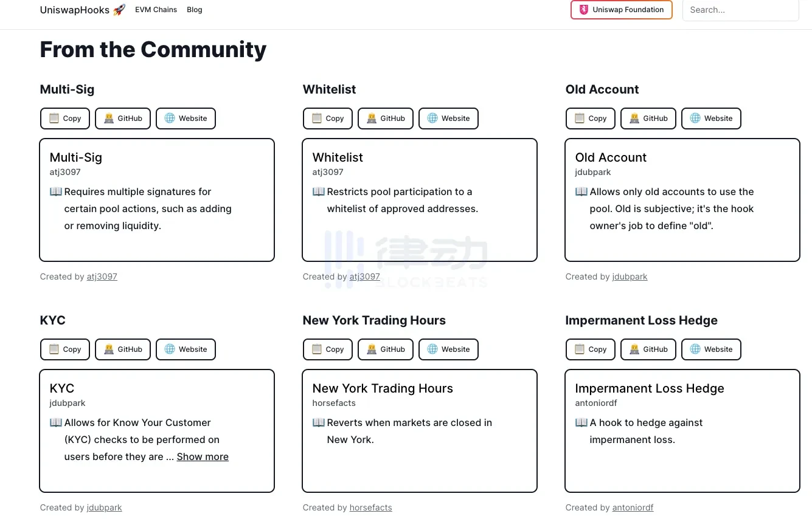Image resolution: width=812 pixels, height=519 pixels.
Task: Click the Search input field
Action: tap(740, 10)
